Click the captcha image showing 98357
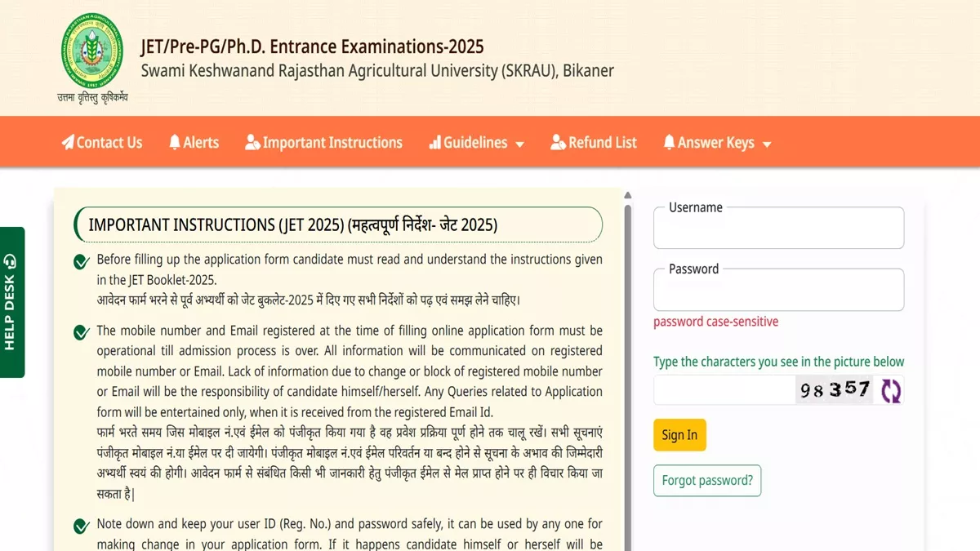This screenshot has height=551, width=980. tap(835, 390)
